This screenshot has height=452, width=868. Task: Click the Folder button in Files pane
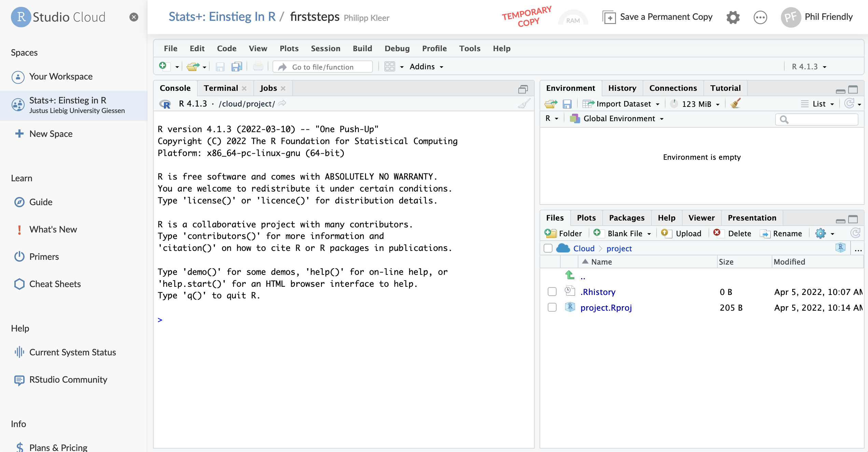click(563, 234)
